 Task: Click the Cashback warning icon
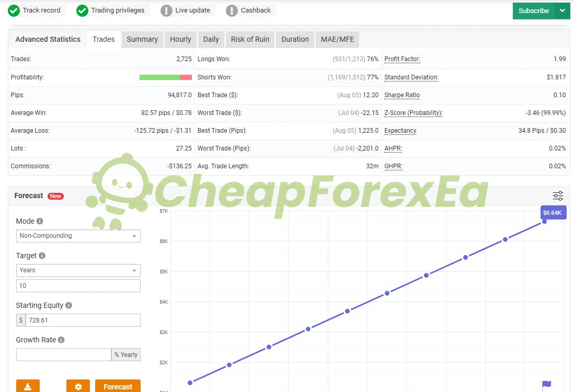232,10
